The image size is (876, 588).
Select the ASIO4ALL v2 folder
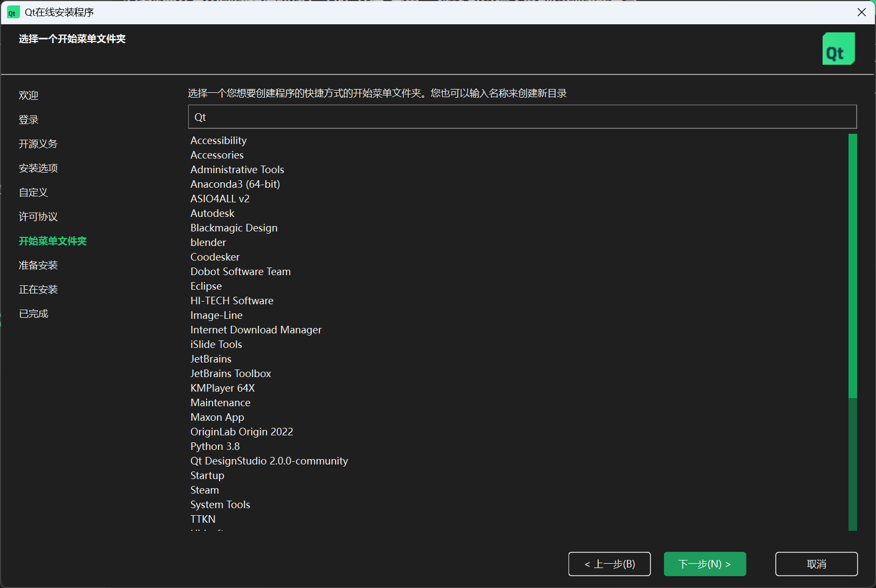coord(220,199)
